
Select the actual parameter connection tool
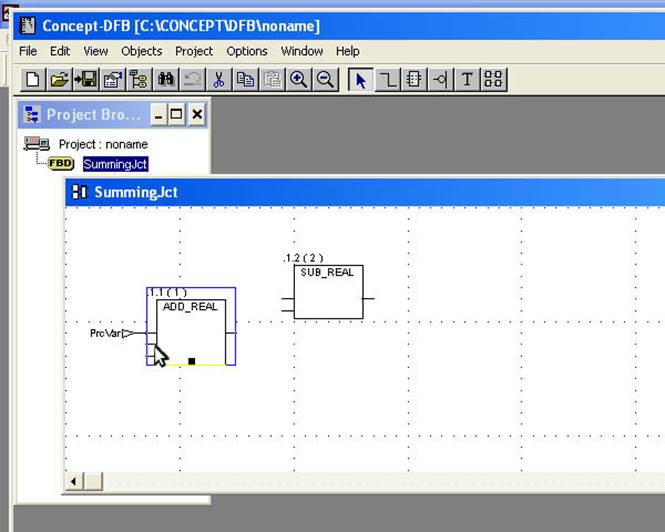440,79
